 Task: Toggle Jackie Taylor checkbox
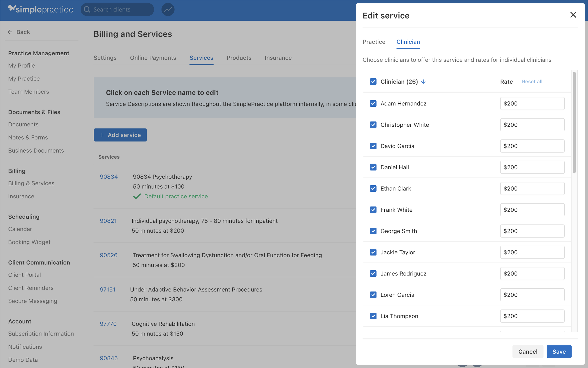point(373,252)
